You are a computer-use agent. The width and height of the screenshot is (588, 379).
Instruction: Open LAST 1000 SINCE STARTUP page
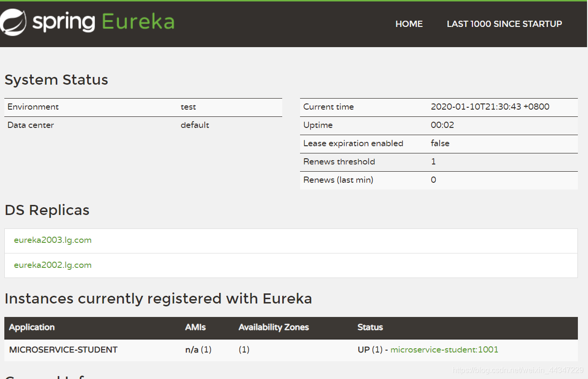pyautogui.click(x=504, y=24)
